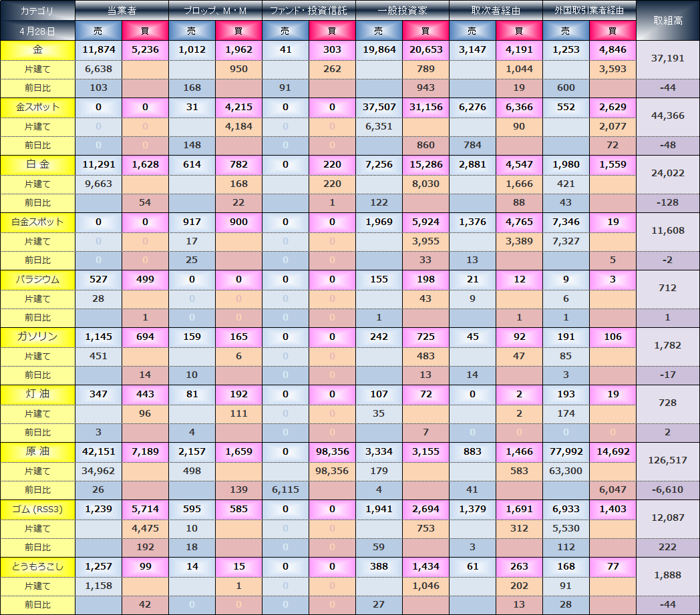Select the 1,888 open interest cell
Screen dimensions: 700x615
pos(668,576)
